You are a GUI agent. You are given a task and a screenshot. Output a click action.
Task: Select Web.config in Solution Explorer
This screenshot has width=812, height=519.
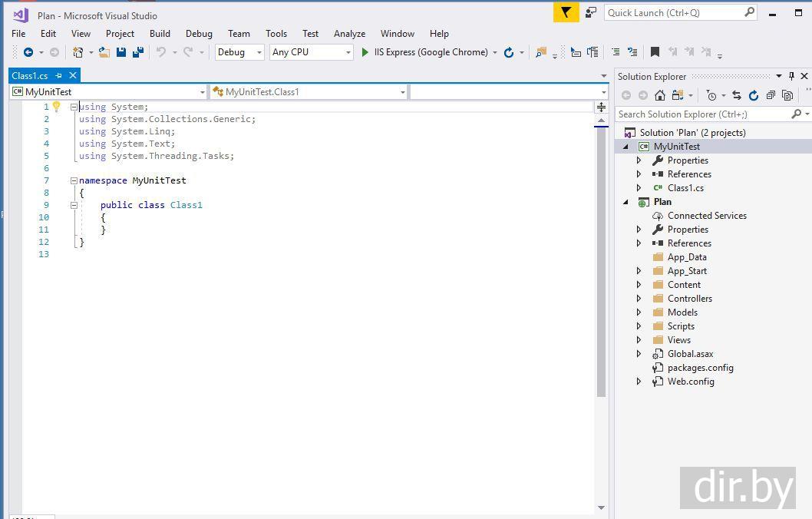click(x=690, y=382)
